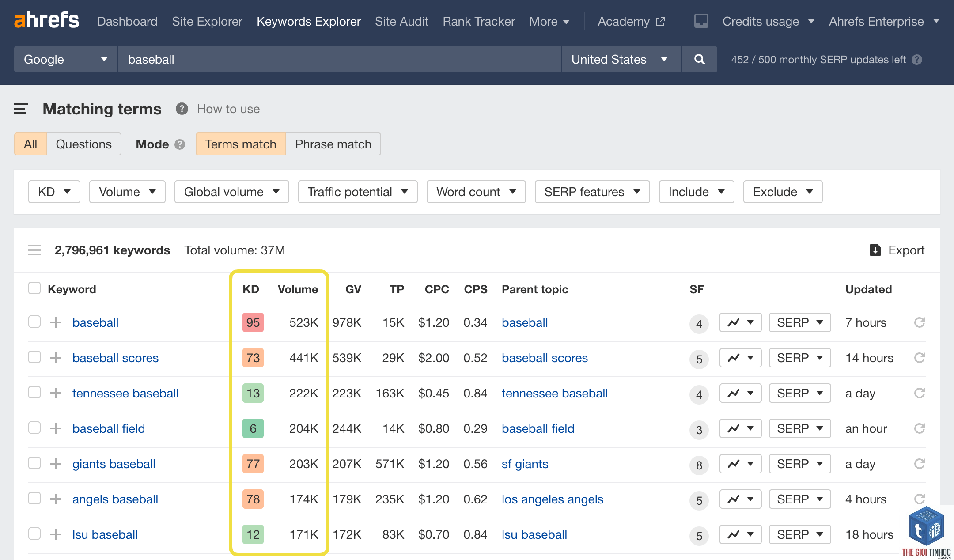Click the orange KD 73 badge
The height and width of the screenshot is (560, 954).
(x=253, y=358)
